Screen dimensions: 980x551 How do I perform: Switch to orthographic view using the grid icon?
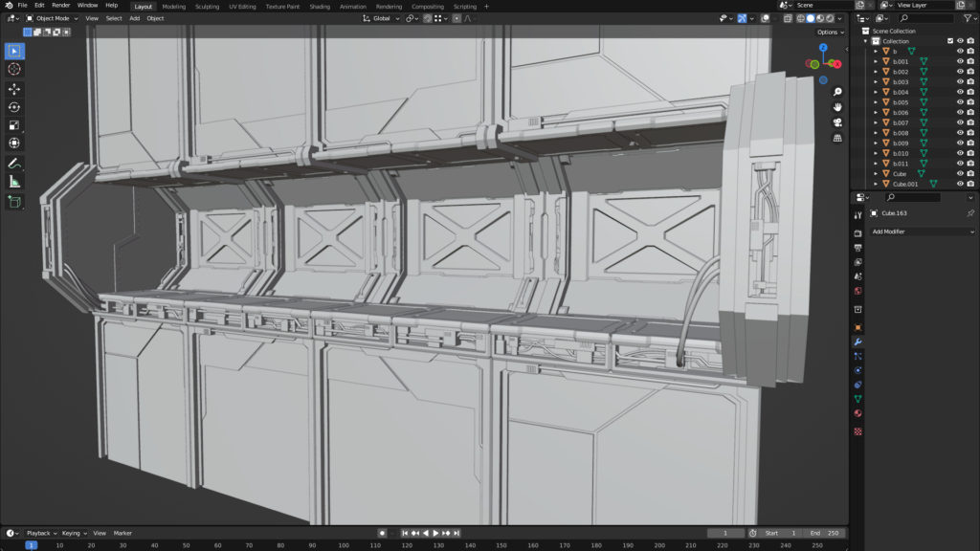837,138
